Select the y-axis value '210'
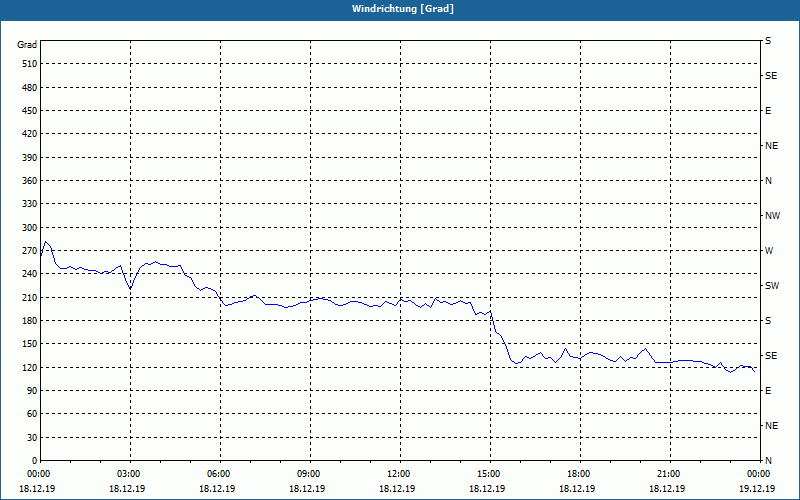800x500 pixels. click(x=30, y=297)
